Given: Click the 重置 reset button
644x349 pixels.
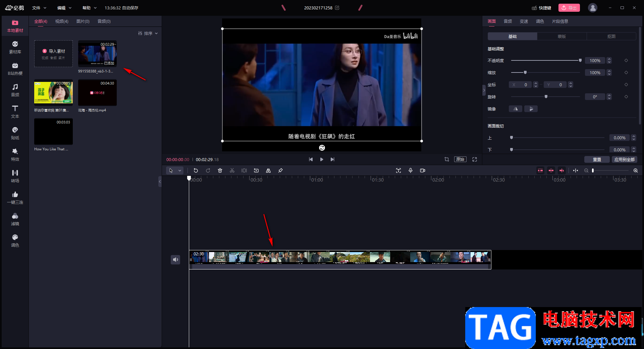Looking at the screenshot, I should click(x=597, y=159).
